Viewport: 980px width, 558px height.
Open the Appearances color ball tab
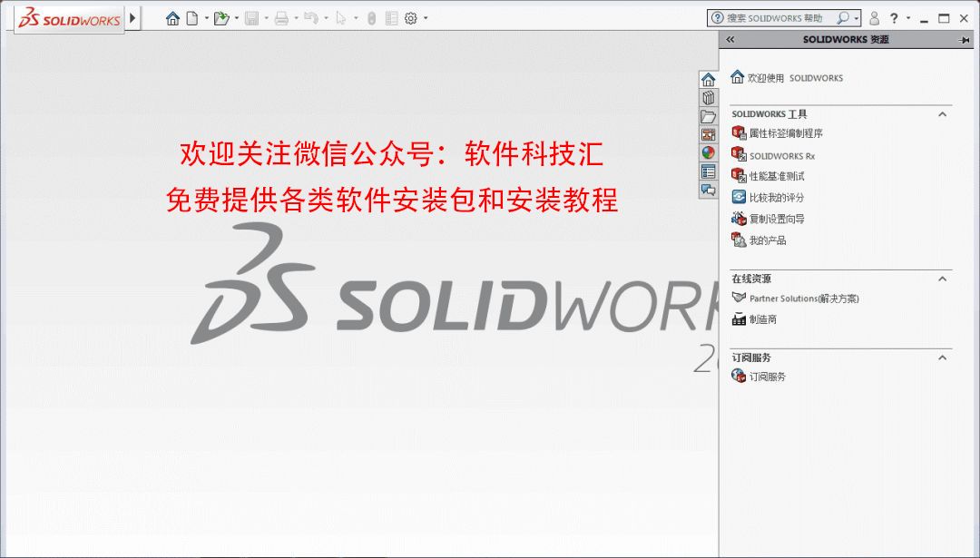coord(708,152)
